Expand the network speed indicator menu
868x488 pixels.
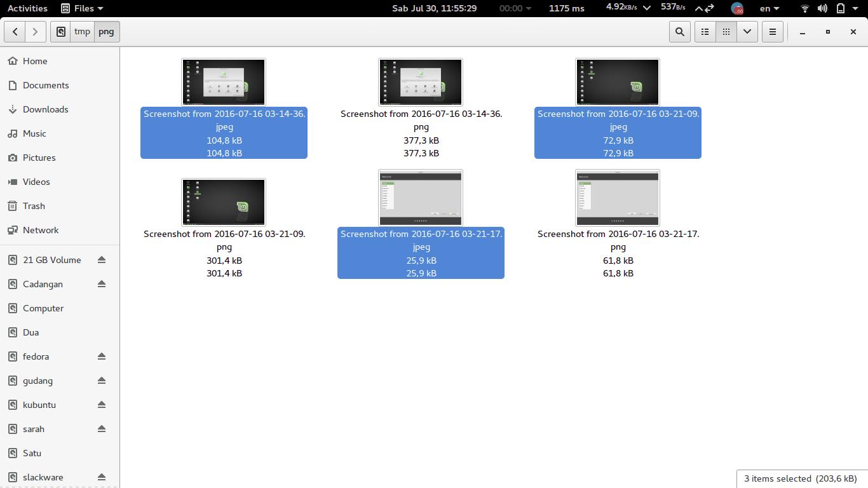[647, 8]
